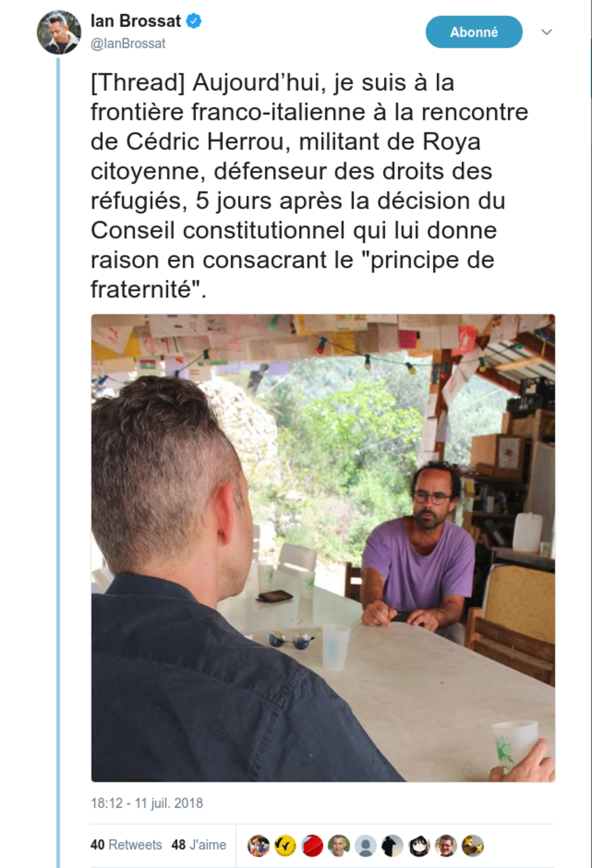Image resolution: width=592 pixels, height=868 pixels.
Task: Open the anime girl avatar liker
Action: tap(419, 845)
